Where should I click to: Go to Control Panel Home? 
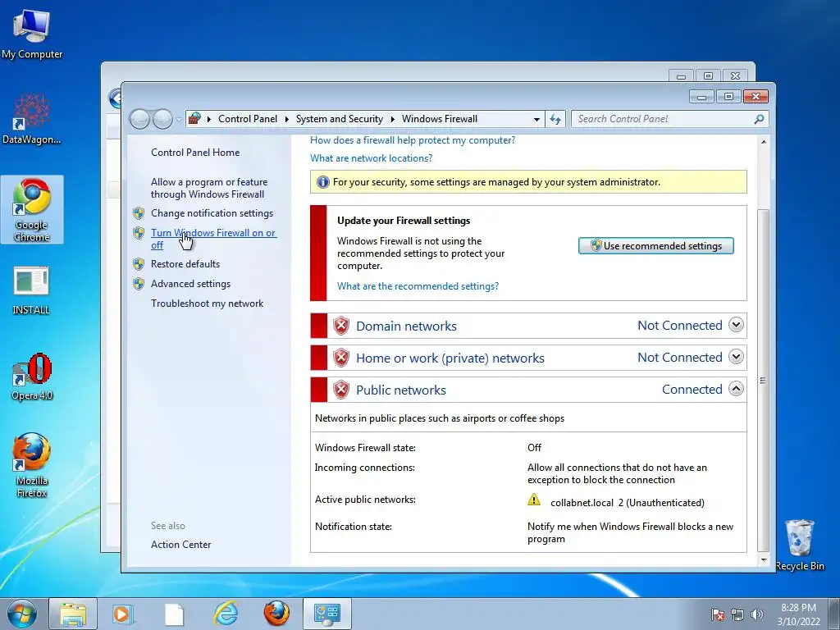coord(195,153)
